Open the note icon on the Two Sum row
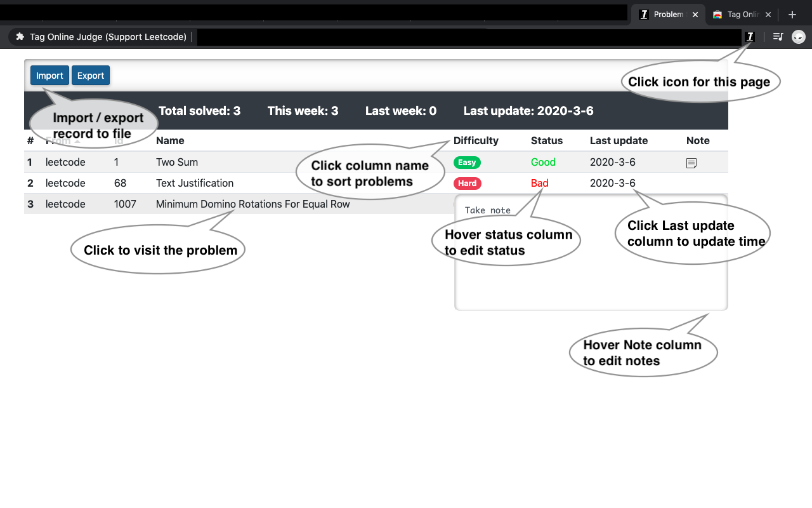The height and width of the screenshot is (508, 812). point(691,163)
